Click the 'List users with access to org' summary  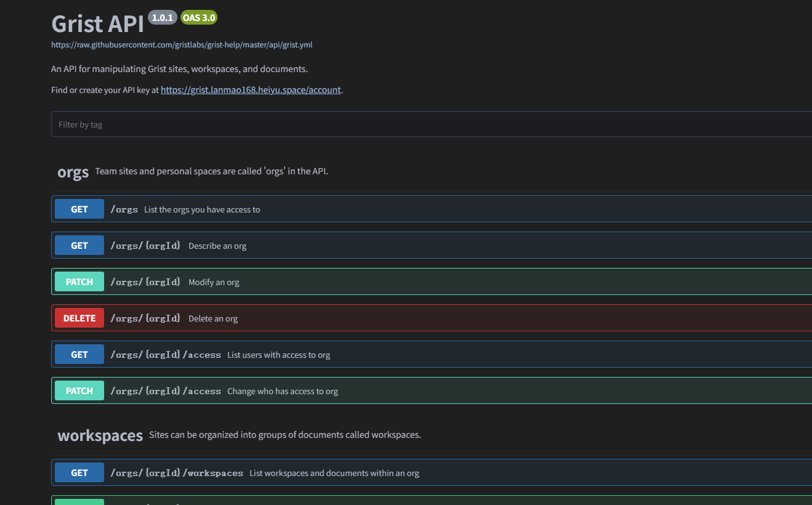pyautogui.click(x=278, y=355)
